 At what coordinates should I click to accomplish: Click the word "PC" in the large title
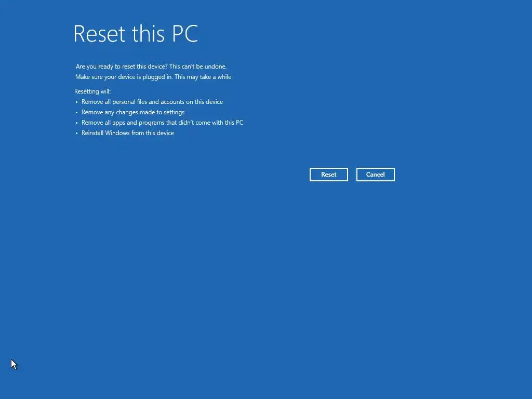click(x=185, y=34)
